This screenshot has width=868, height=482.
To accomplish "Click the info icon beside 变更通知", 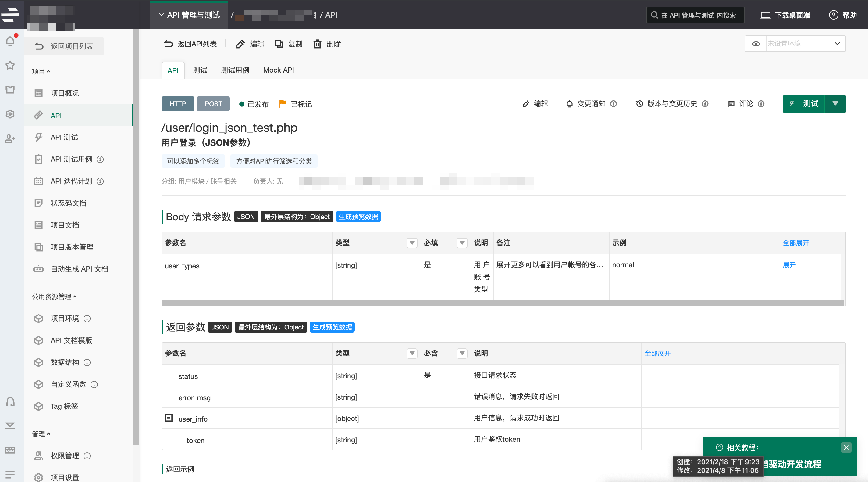I will pos(614,103).
